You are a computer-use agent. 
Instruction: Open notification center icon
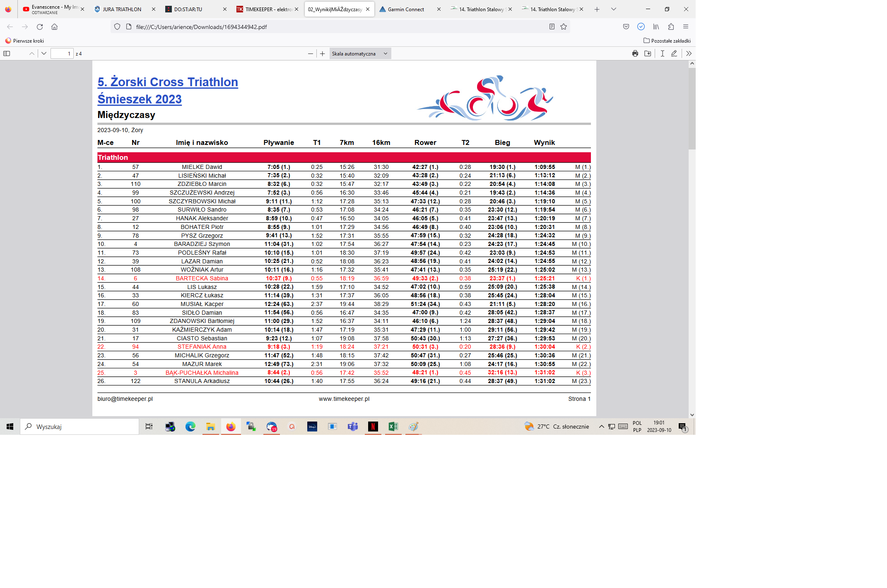[683, 427]
